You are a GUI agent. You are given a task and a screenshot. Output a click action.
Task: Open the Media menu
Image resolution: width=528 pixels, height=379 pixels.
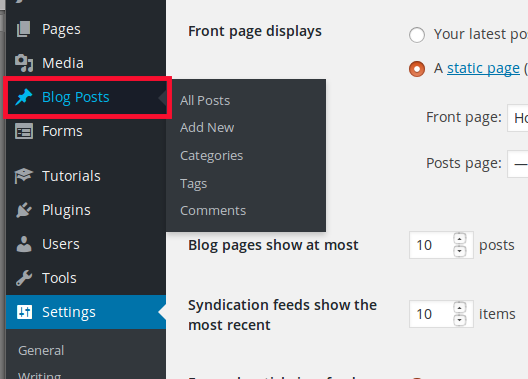86,63
